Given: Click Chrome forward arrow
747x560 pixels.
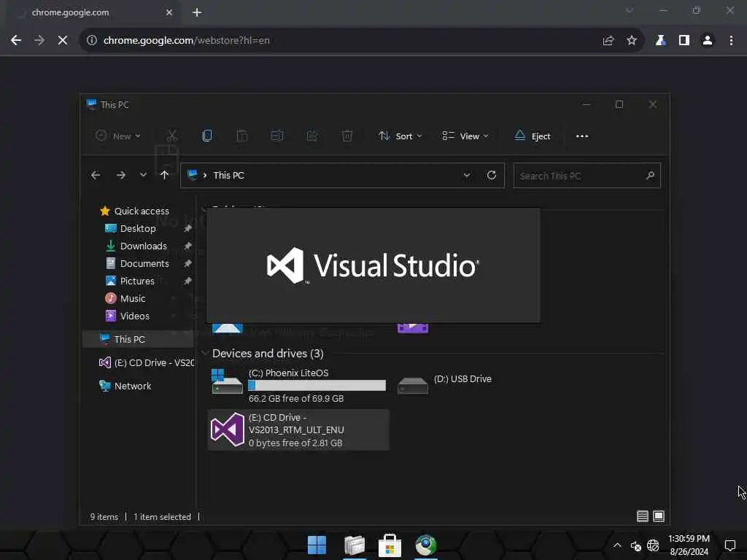Looking at the screenshot, I should tap(39, 41).
